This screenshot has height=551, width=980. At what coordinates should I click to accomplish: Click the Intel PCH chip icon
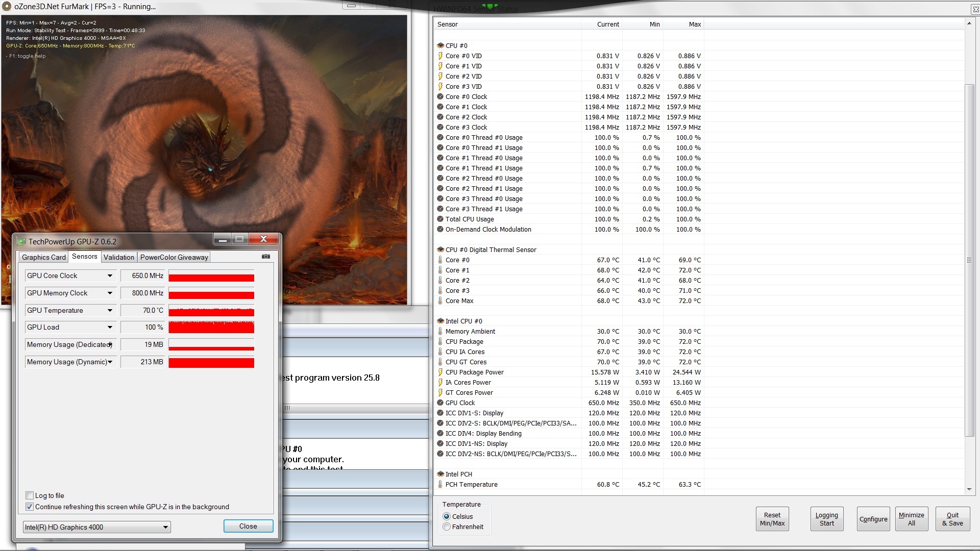(x=440, y=474)
